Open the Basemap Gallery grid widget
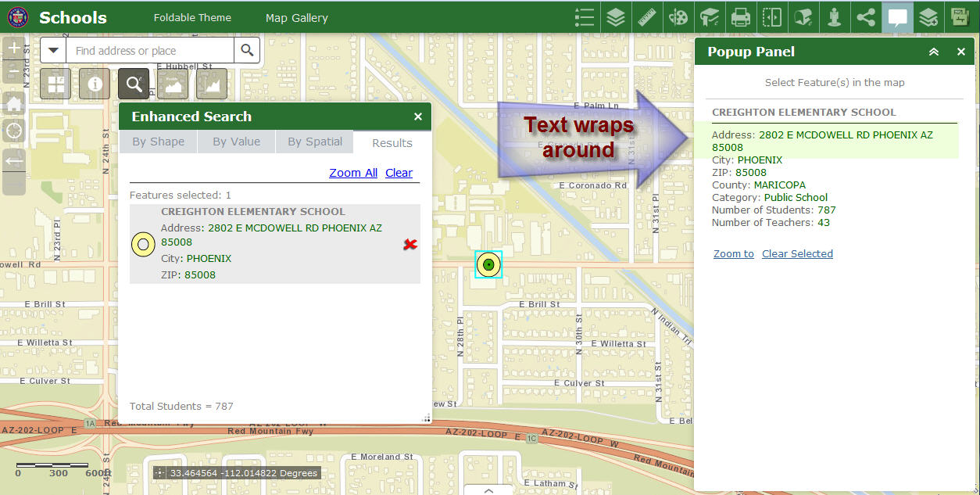 click(x=55, y=84)
